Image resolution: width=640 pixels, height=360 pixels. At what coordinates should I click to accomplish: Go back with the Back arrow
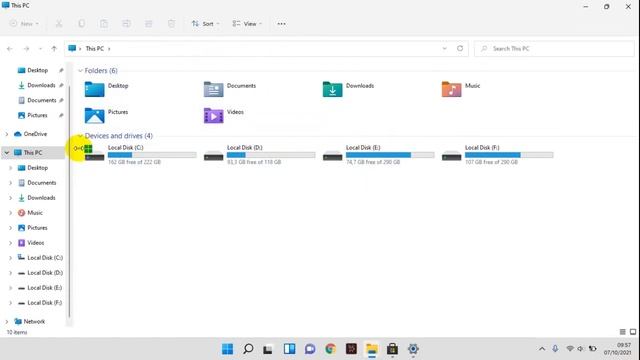click(10, 49)
